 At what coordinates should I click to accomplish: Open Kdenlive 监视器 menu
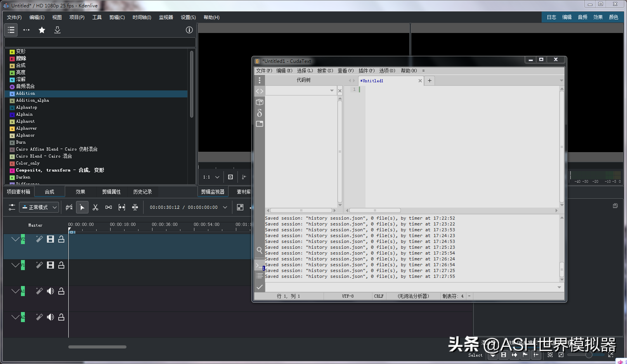(x=166, y=17)
